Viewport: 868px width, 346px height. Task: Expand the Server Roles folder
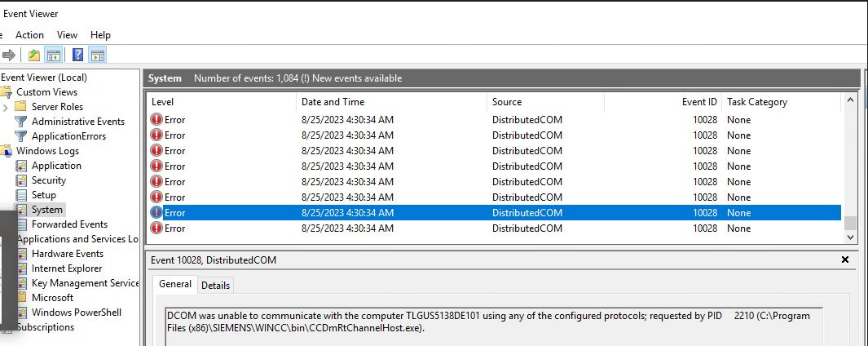tap(6, 107)
